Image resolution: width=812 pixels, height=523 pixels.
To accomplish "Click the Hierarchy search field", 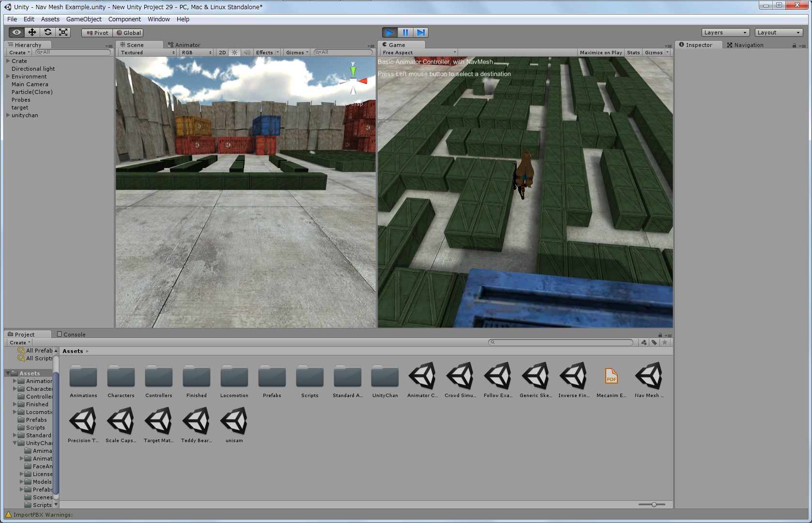I will [73, 52].
